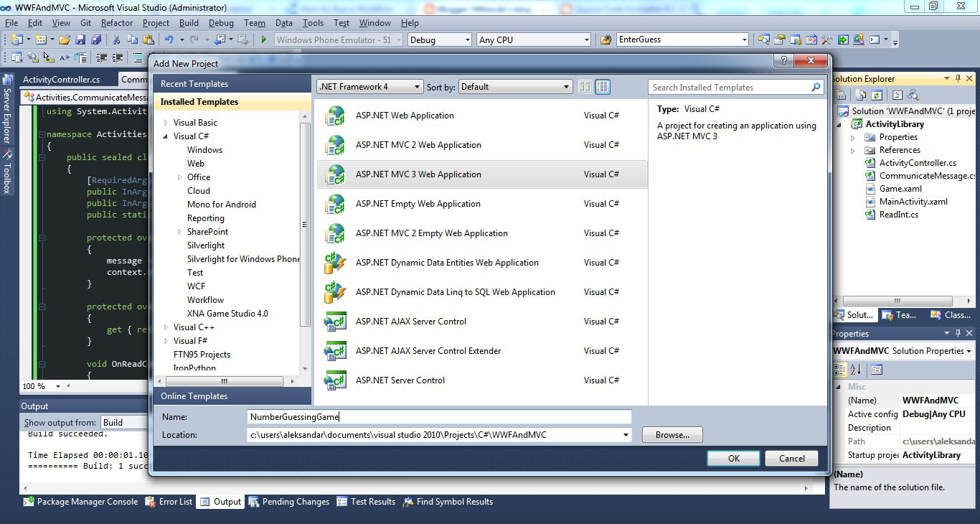This screenshot has width=980, height=524.
Task: Click the Undo arrow toolbar icon
Action: (169, 39)
